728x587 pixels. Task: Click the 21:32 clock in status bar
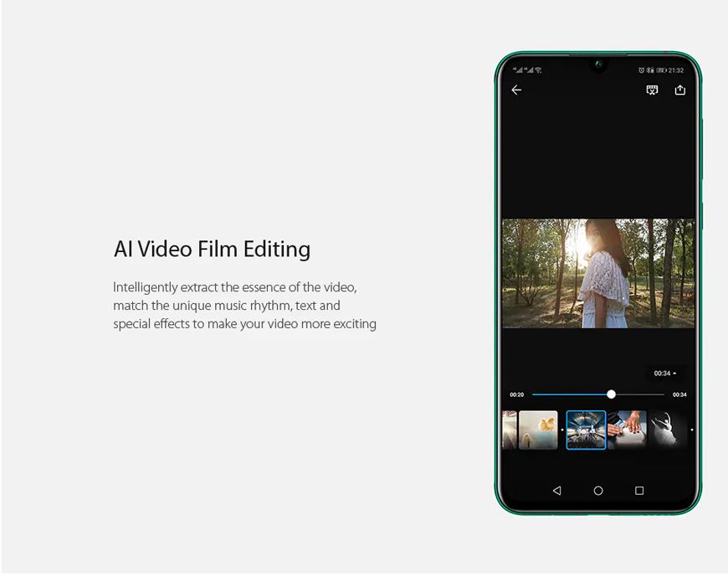[676, 70]
